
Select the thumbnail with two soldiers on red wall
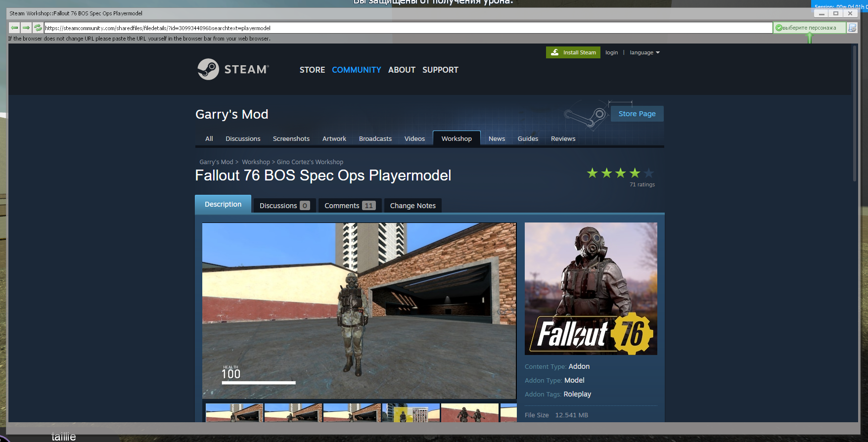[x=470, y=413]
